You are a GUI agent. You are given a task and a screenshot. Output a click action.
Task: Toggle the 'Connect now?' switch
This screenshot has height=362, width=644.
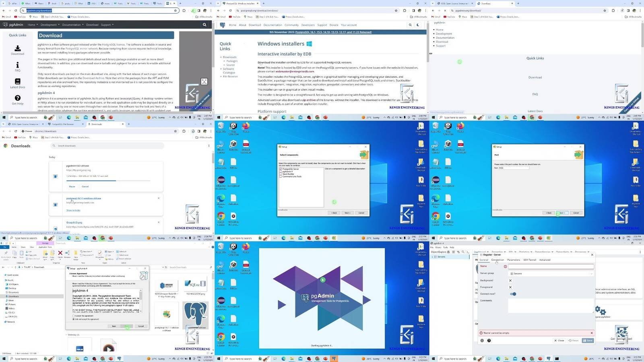513,294
